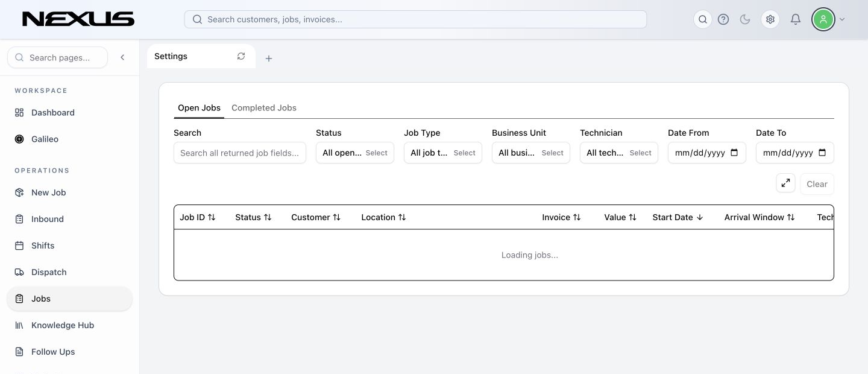Screen dimensions: 868x374
Task: Open Follow Ups page
Action: [69, 352]
